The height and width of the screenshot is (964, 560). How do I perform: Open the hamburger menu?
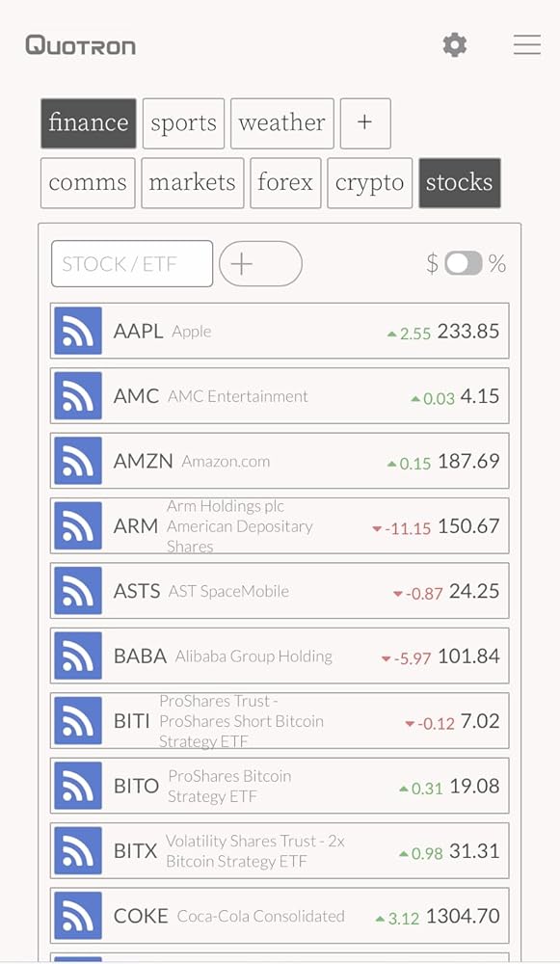(527, 45)
